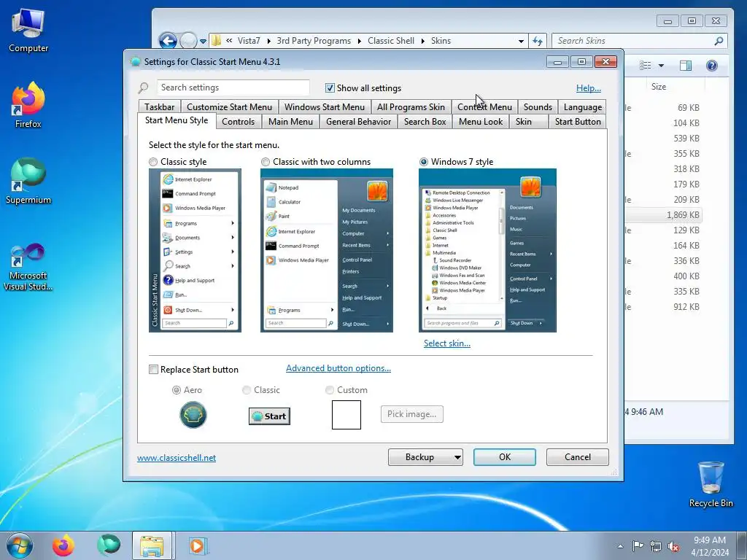This screenshot has width=747, height=560.
Task: Enable the Replace Start button checkbox
Action: [x=153, y=370]
